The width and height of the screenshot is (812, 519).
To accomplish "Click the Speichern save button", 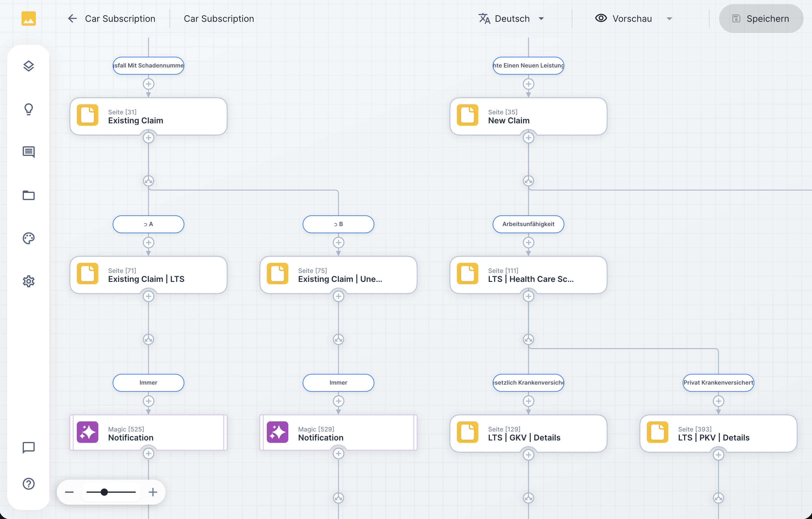I will coord(761,19).
